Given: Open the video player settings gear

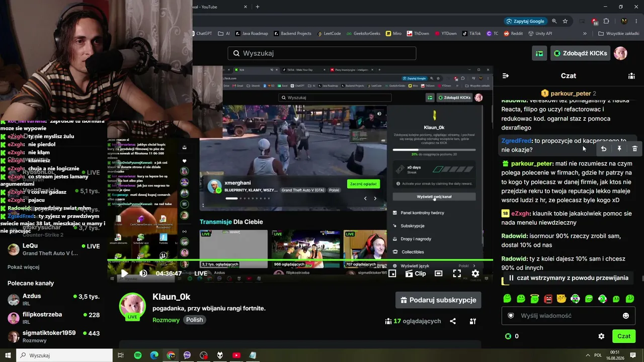Looking at the screenshot, I should click(x=475, y=274).
